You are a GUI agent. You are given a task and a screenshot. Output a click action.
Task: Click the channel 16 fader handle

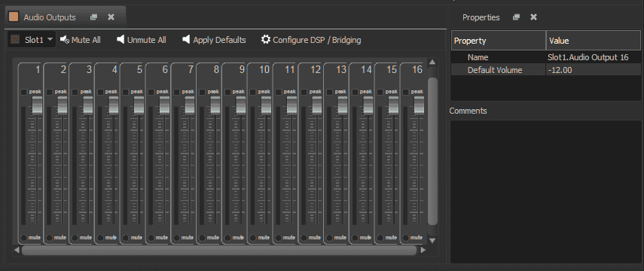[x=419, y=105]
